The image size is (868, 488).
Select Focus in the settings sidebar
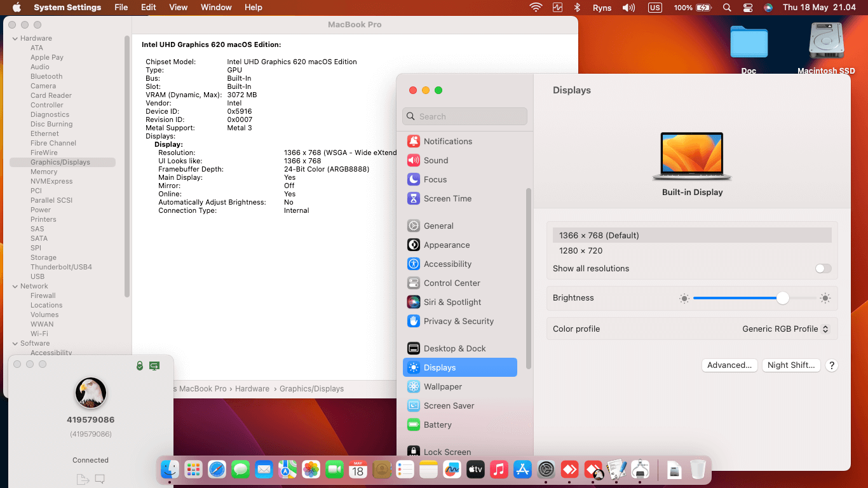459,179
